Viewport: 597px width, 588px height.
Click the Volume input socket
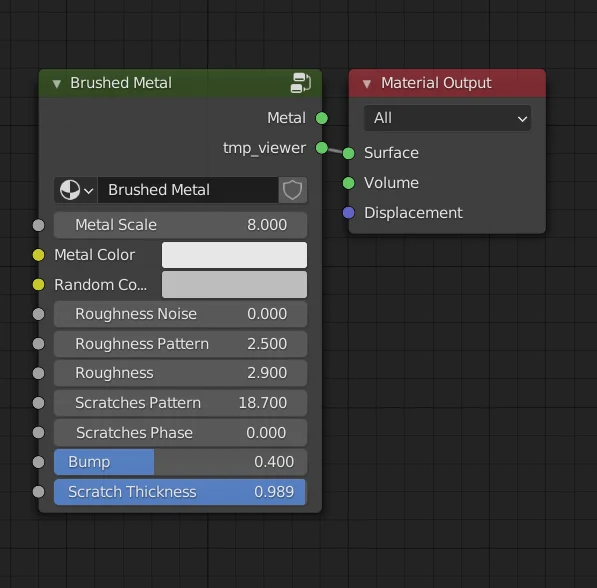(x=348, y=183)
